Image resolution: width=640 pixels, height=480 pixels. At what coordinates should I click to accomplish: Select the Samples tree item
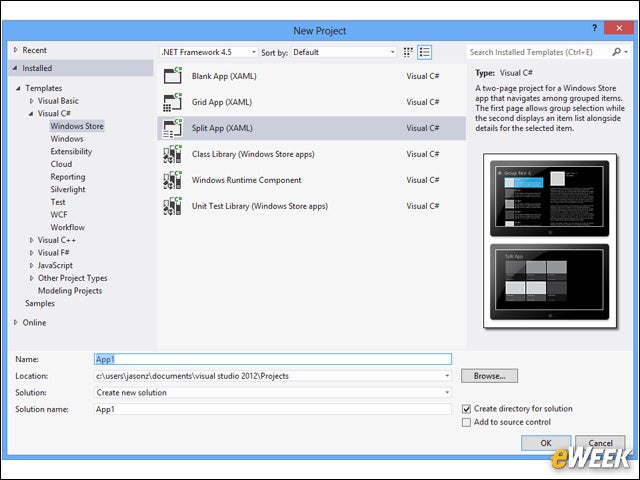(40, 303)
